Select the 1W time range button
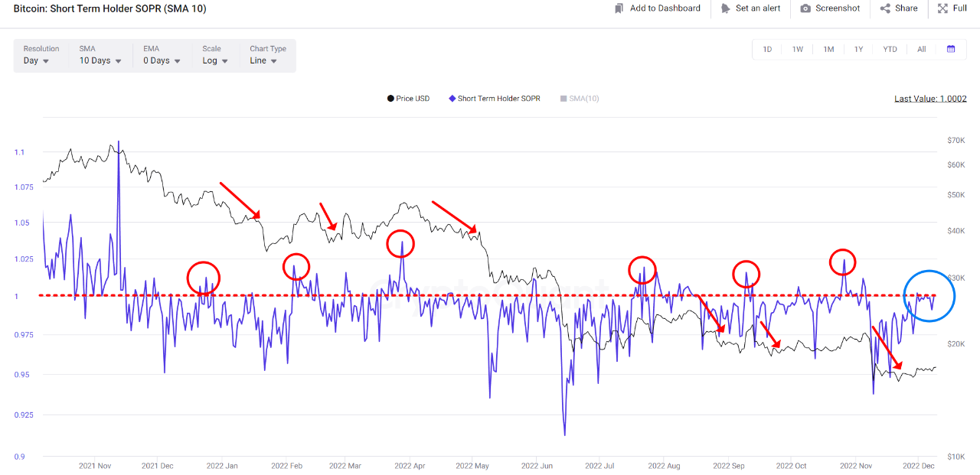Screen dimensions: 980x475 (x=797, y=49)
